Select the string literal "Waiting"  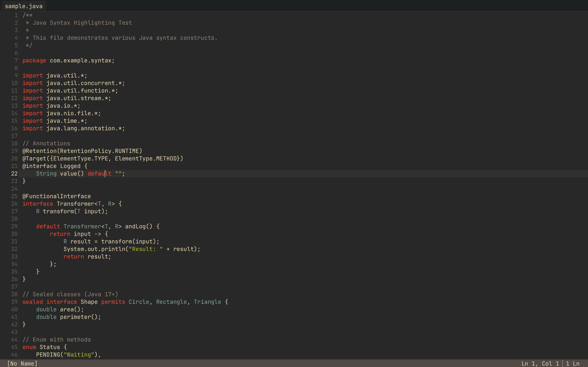pyautogui.click(x=78, y=355)
